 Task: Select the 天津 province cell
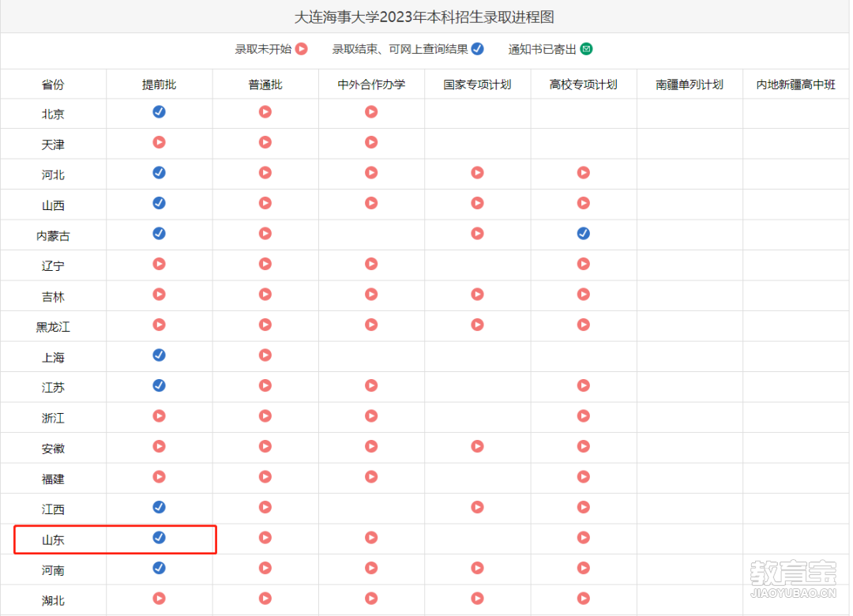click(53, 145)
